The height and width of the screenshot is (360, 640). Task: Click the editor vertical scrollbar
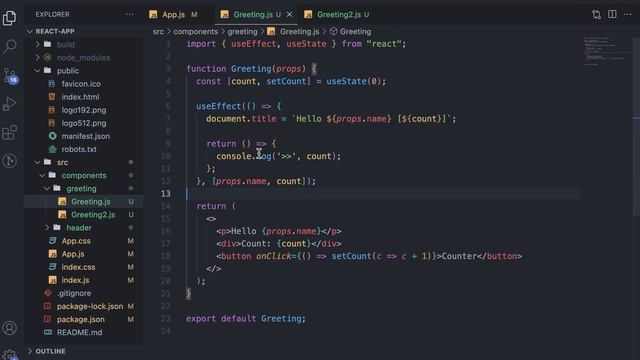click(636, 127)
